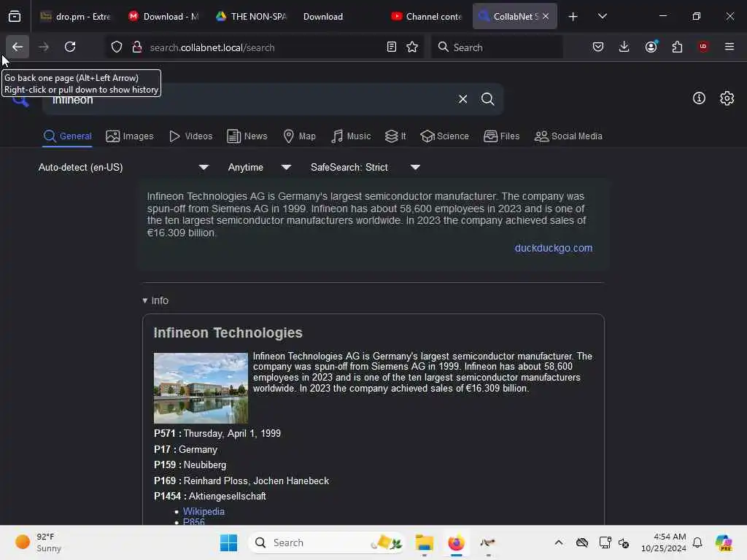The width and height of the screenshot is (747, 560).
Task: Switch to the dro.pm tab
Action: pos(75,17)
